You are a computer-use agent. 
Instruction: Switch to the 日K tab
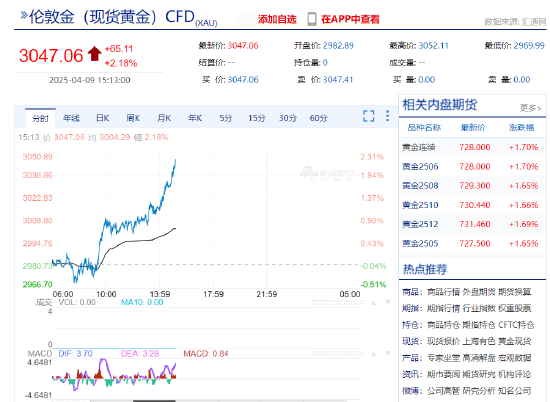pos(102,118)
